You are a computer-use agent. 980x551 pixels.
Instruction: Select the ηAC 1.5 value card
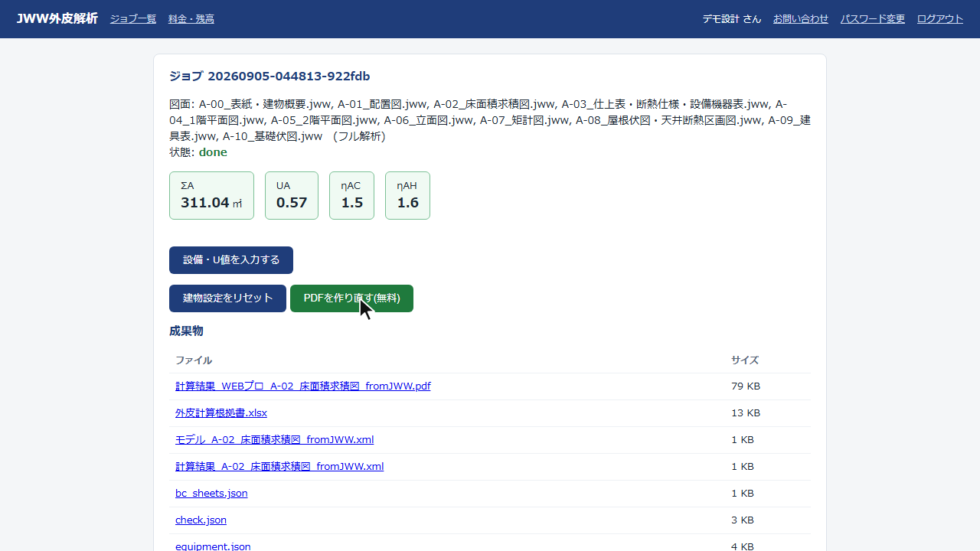(351, 195)
